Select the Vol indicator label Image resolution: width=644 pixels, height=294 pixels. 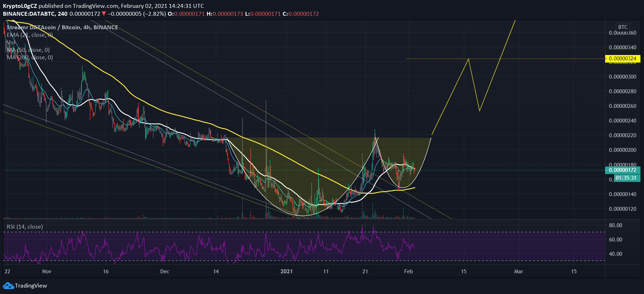point(11,42)
